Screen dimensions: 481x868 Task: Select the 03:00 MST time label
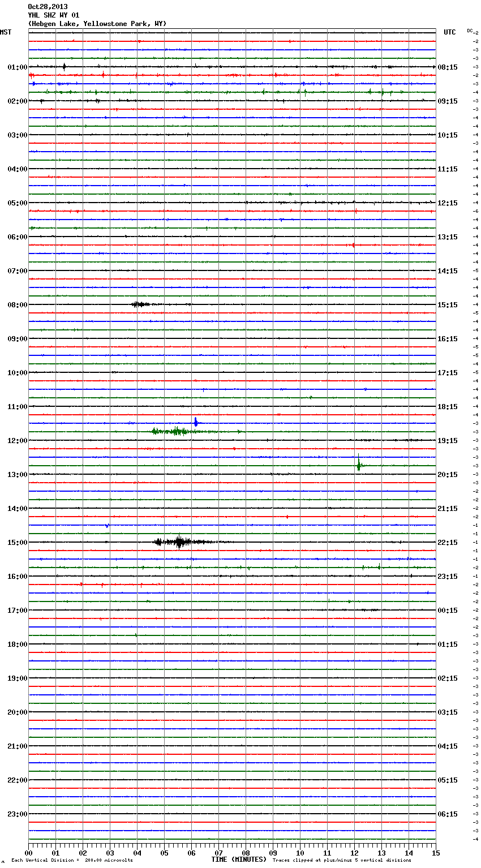[17, 135]
